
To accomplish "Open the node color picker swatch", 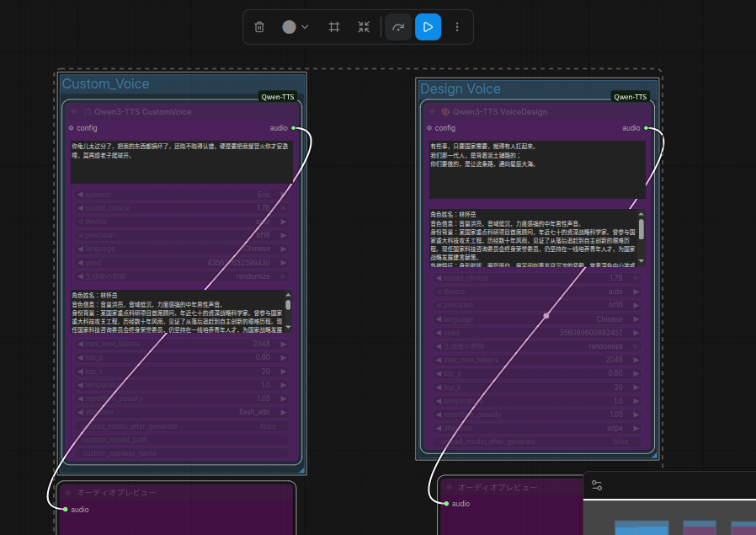I will click(295, 27).
